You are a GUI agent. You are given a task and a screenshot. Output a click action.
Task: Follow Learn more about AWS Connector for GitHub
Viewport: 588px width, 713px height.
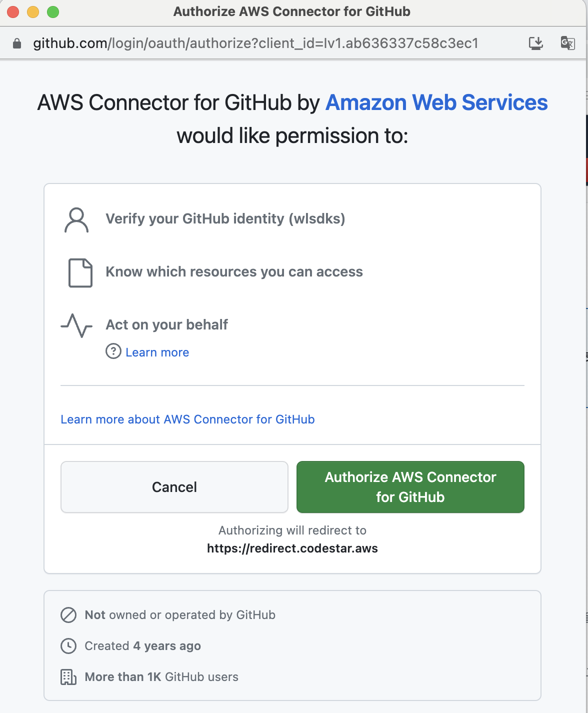(187, 419)
